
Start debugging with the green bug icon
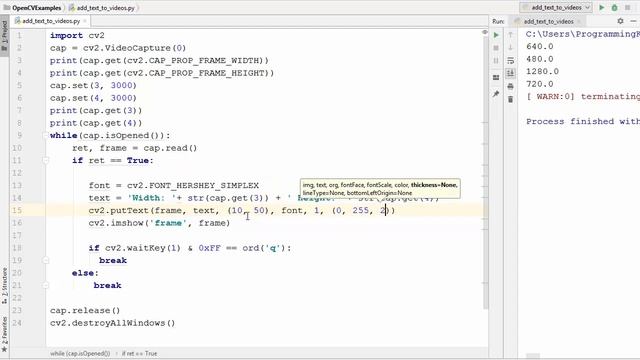[614, 7]
